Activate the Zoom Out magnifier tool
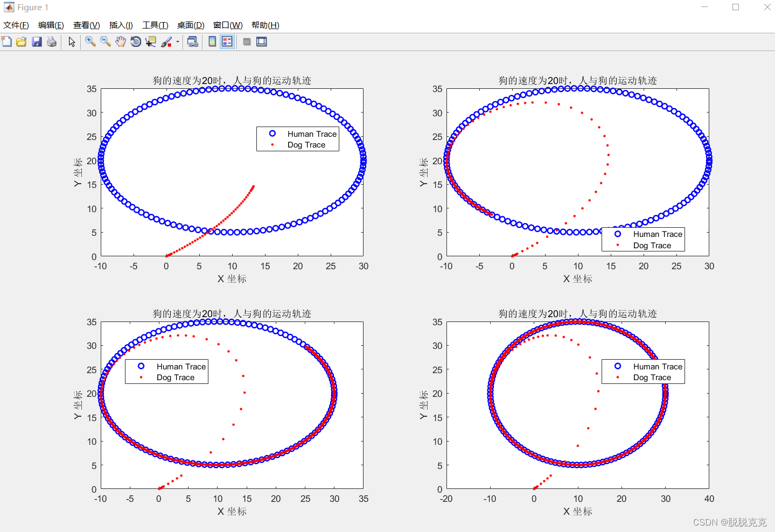The height and width of the screenshot is (532, 775). [106, 41]
